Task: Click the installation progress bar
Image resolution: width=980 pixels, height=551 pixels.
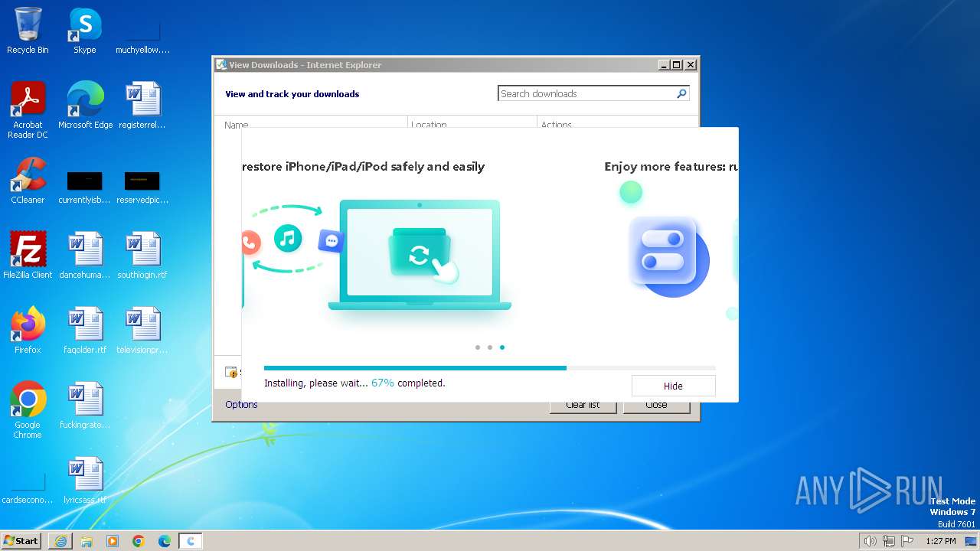Action: click(x=489, y=368)
